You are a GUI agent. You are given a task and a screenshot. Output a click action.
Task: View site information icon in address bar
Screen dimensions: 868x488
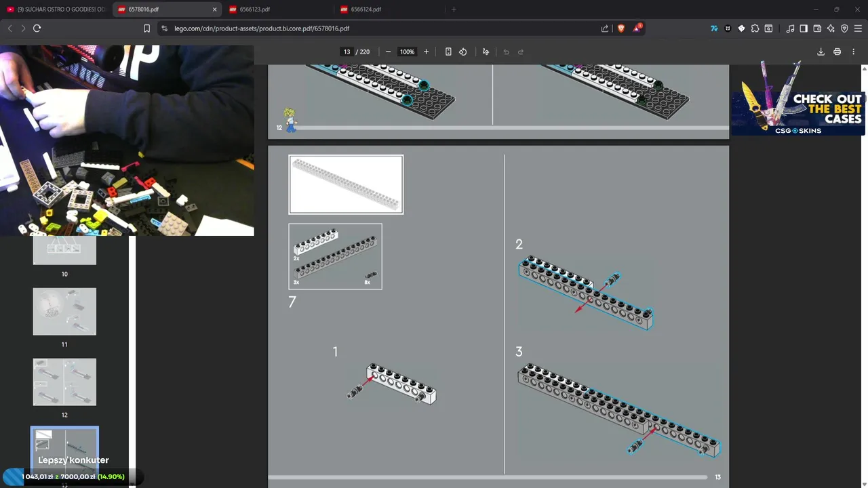[x=165, y=28]
